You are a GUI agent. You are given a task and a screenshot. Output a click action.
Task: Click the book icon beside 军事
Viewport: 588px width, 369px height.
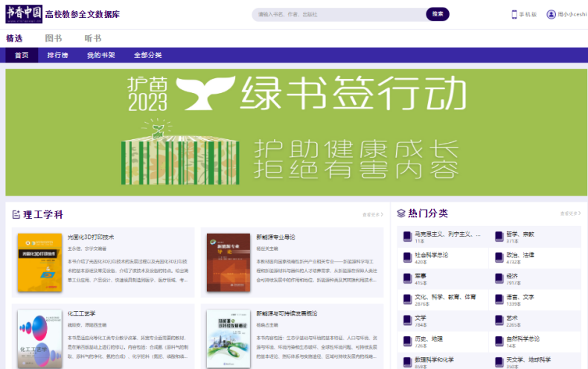pyautogui.click(x=407, y=278)
